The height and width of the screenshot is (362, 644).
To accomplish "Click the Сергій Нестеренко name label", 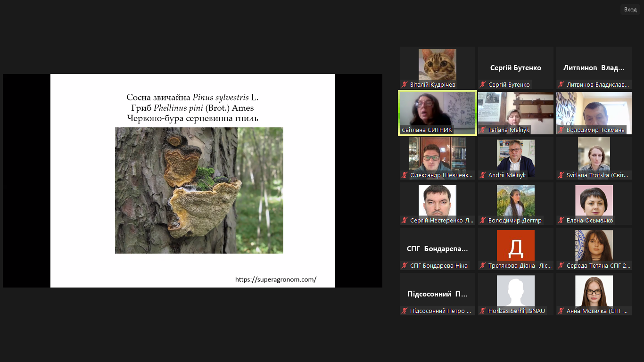I will (441, 221).
